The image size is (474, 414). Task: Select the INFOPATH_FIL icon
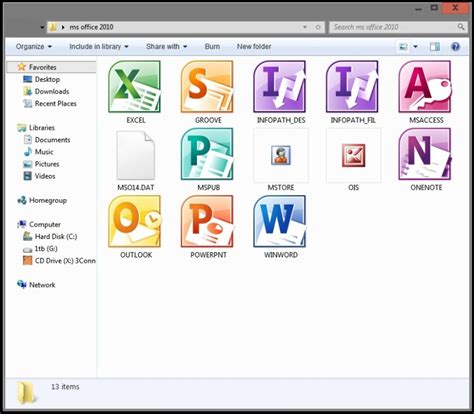pos(353,87)
